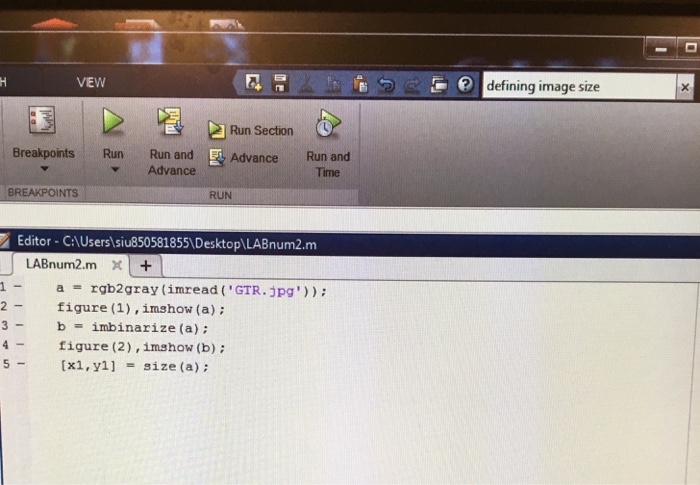Click the Run and Time icon
This screenshot has width=700, height=485.
328,123
